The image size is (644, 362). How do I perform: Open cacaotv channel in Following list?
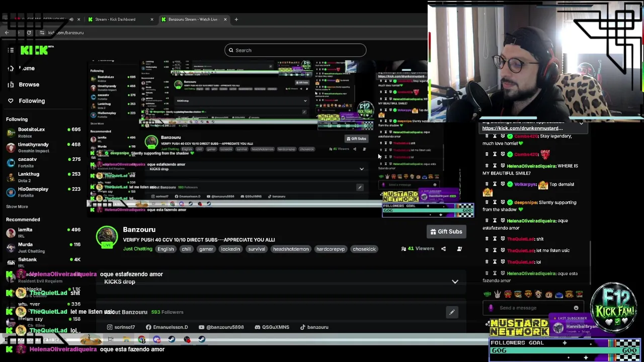coord(44,162)
